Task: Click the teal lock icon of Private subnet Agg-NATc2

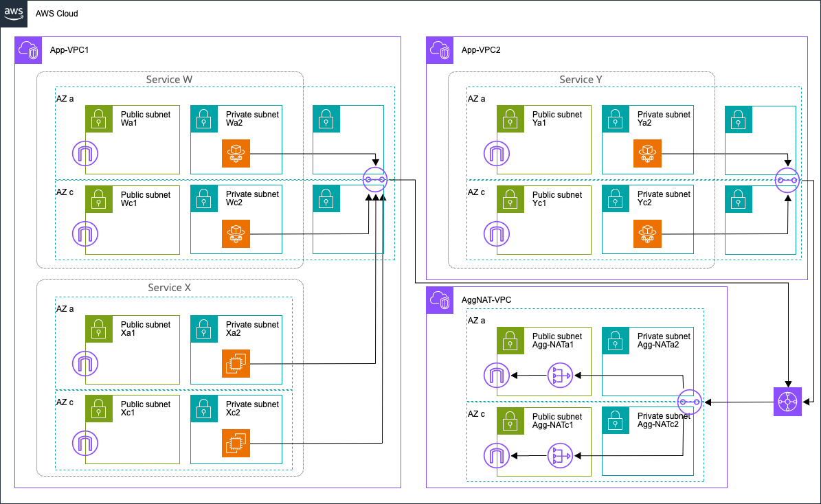Action: tap(615, 421)
